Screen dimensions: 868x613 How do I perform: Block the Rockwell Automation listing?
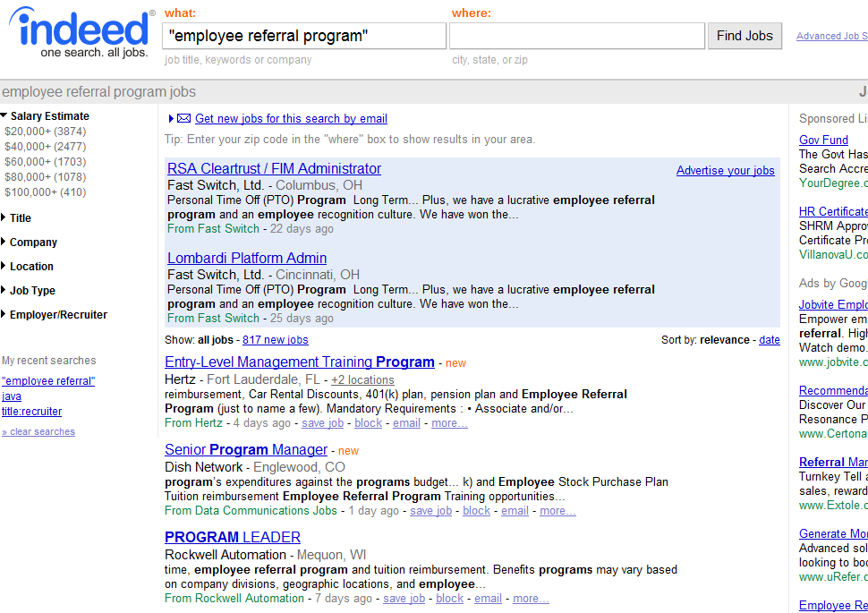[449, 599]
